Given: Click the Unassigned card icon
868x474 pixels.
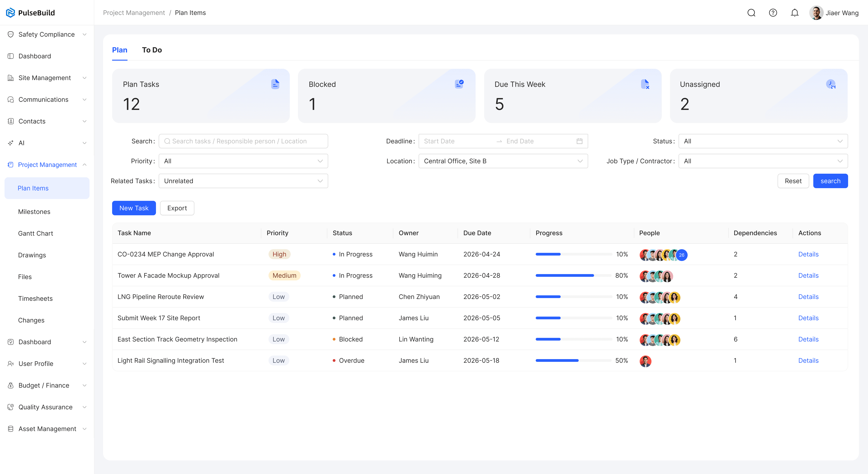Looking at the screenshot, I should [x=831, y=84].
